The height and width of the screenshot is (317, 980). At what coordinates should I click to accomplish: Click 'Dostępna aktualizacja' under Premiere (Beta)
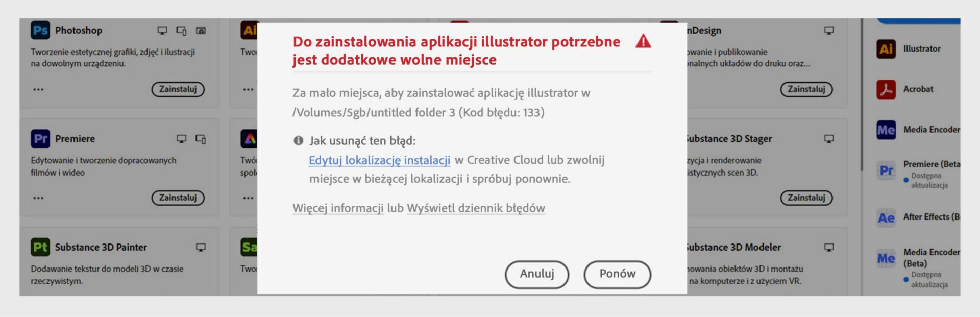[x=929, y=180]
